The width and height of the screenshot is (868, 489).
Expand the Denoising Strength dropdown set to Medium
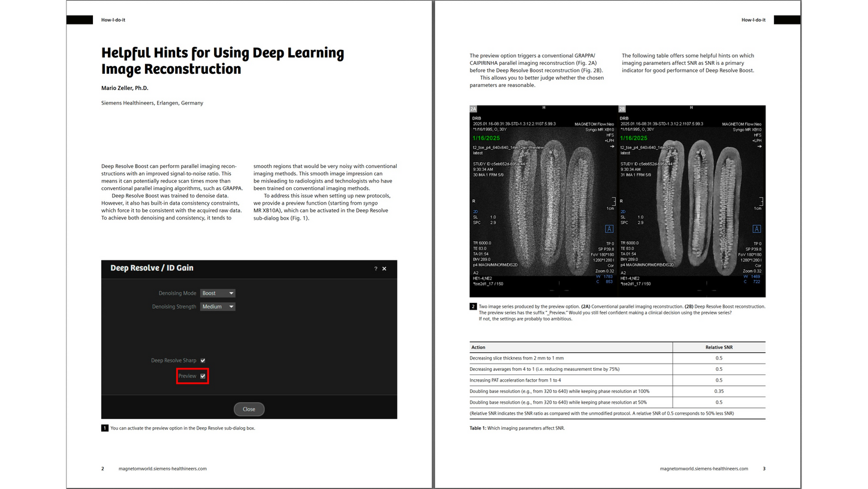[x=218, y=307]
